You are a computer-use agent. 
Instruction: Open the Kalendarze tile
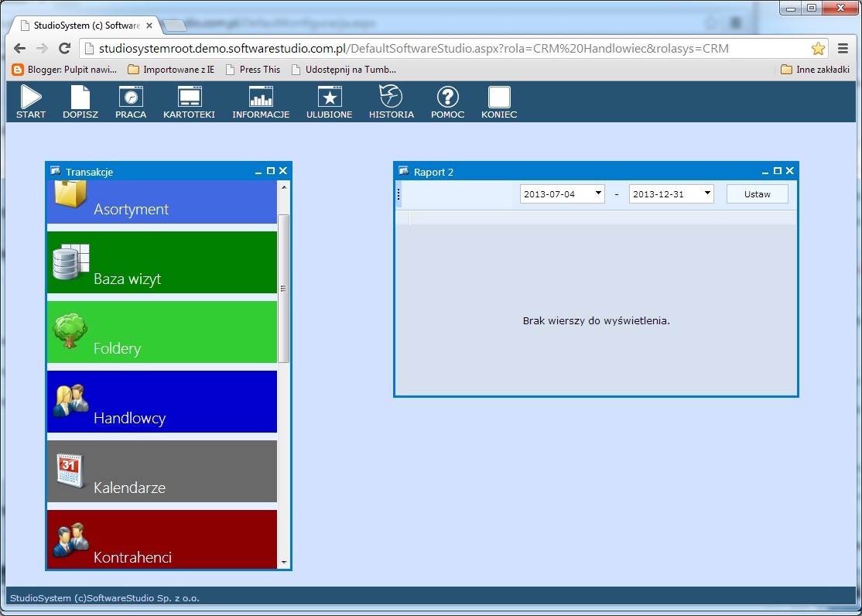click(x=162, y=472)
